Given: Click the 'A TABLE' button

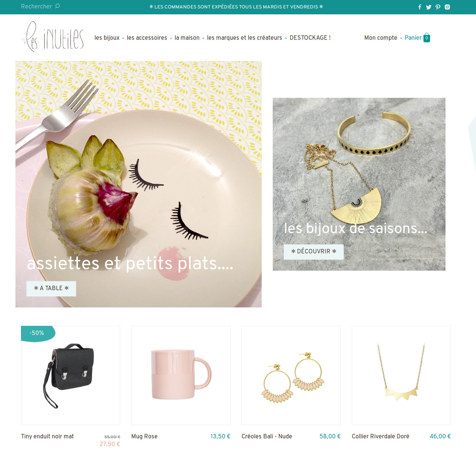Looking at the screenshot, I should coord(51,289).
